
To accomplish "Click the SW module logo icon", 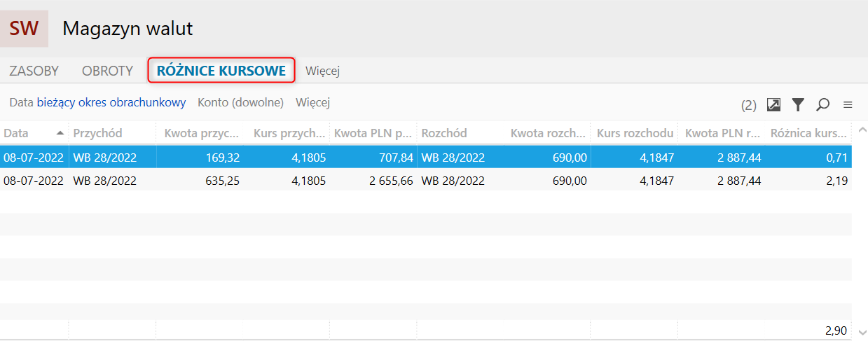I will [x=24, y=29].
